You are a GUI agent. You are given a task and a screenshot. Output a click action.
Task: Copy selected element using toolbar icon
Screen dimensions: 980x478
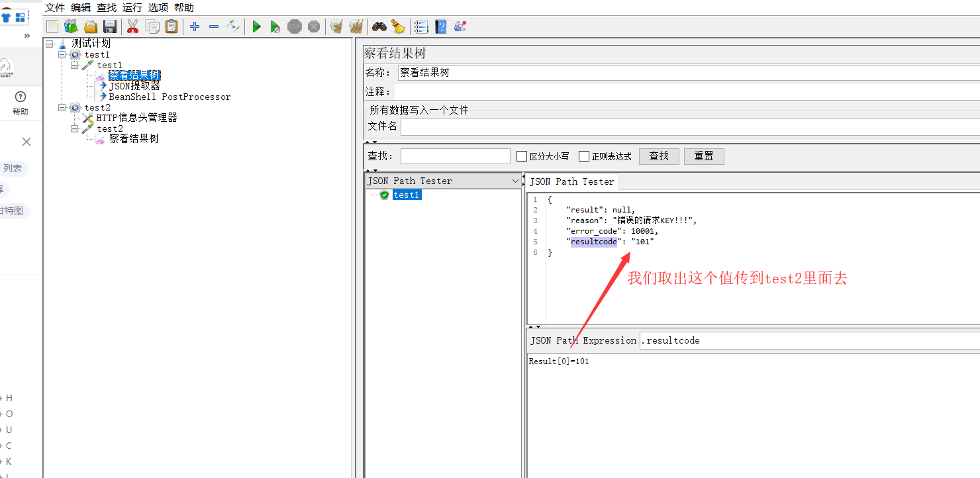152,26
